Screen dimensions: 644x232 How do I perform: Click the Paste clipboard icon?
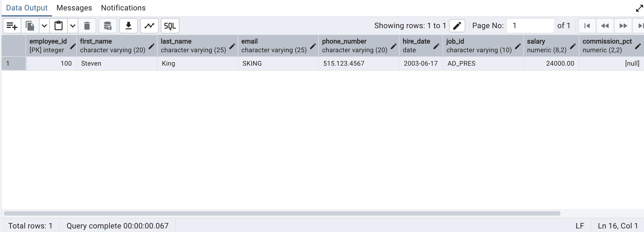click(x=59, y=26)
